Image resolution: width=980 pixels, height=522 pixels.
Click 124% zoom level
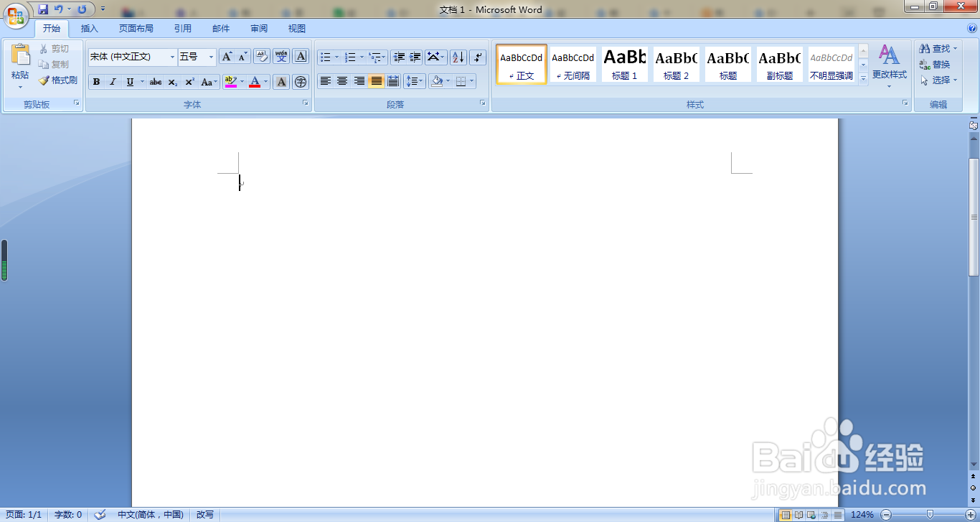click(x=862, y=515)
